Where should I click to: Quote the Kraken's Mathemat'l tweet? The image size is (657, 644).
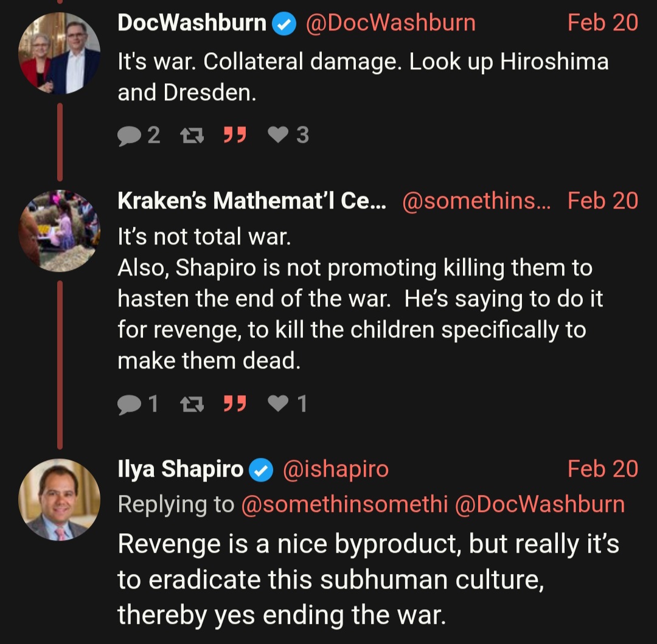(x=235, y=404)
